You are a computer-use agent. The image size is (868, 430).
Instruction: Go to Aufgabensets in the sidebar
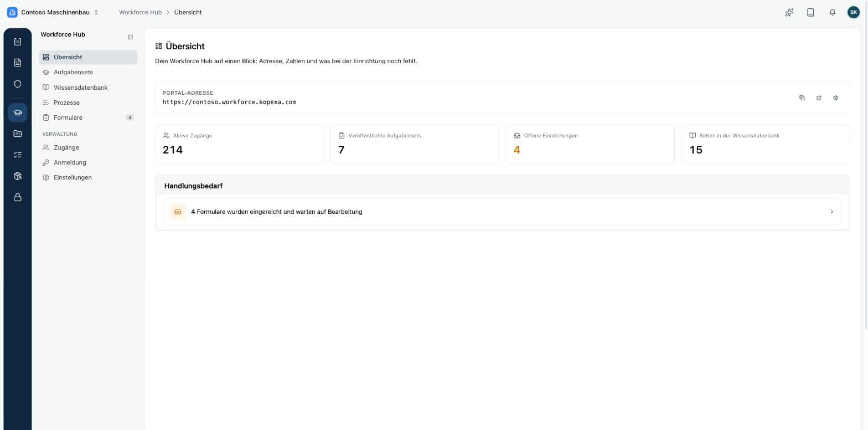point(88,72)
